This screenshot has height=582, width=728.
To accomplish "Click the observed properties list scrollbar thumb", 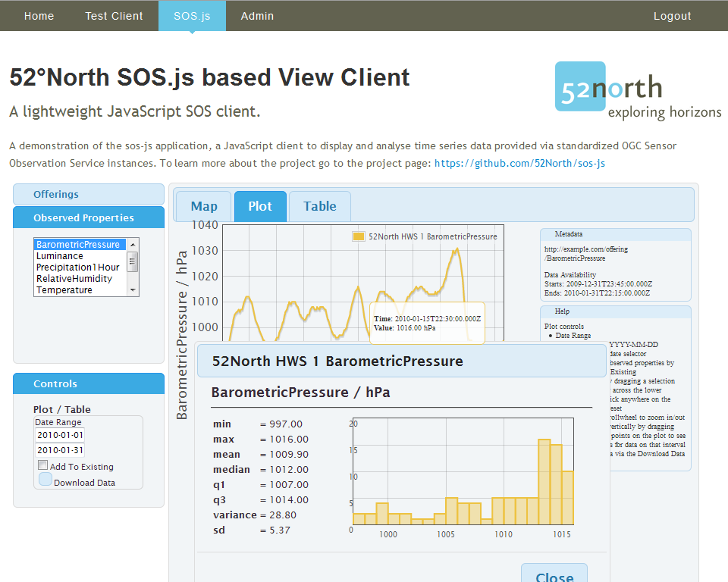I will click(133, 261).
